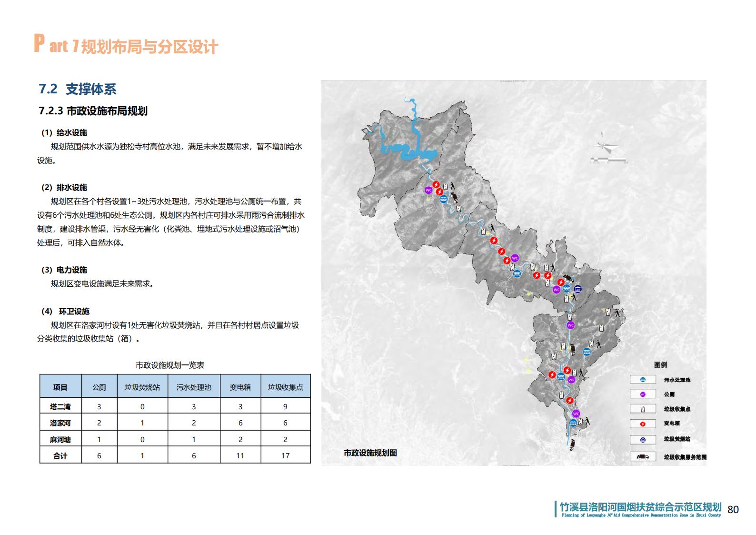Viewport: 756px width, 535px height.
Task: Click the legend label 垃圾收集点
Action: coord(677,409)
